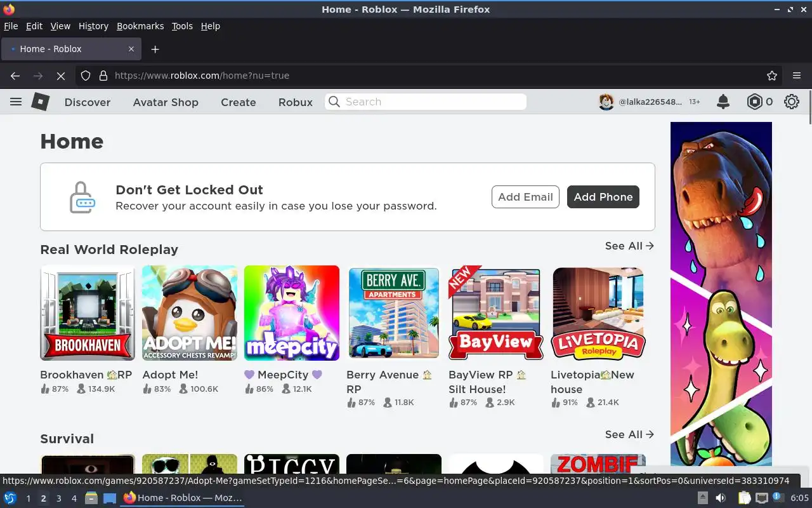
Task: Click the Add Phone button
Action: pos(603,197)
